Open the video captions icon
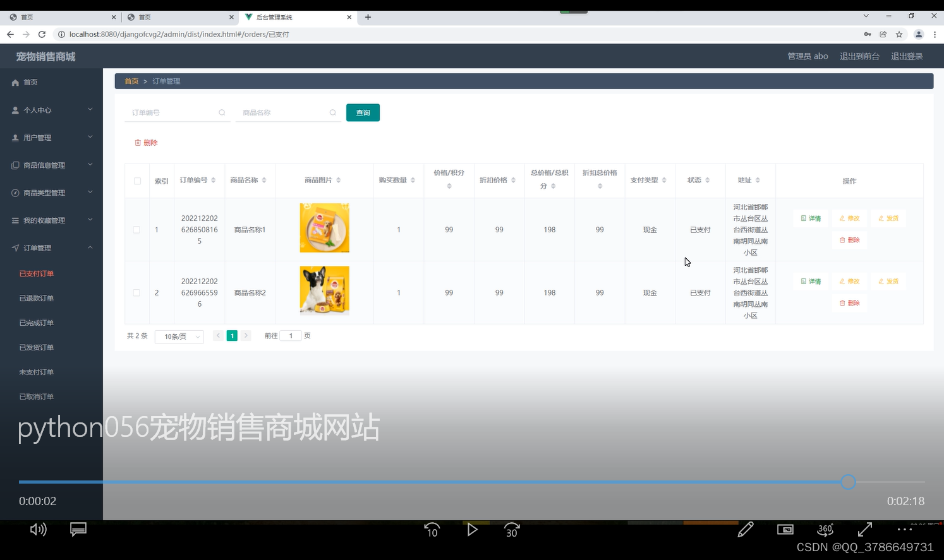 [x=78, y=529]
